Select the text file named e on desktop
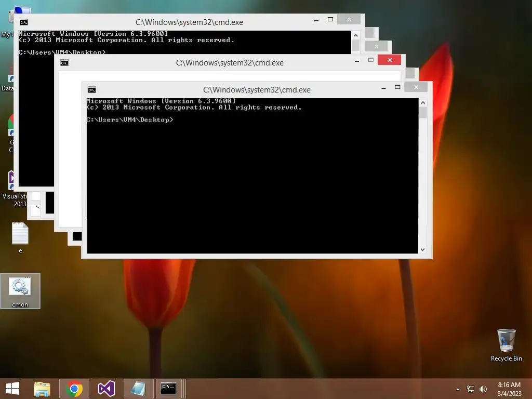The height and width of the screenshot is (399, 532). (20, 237)
